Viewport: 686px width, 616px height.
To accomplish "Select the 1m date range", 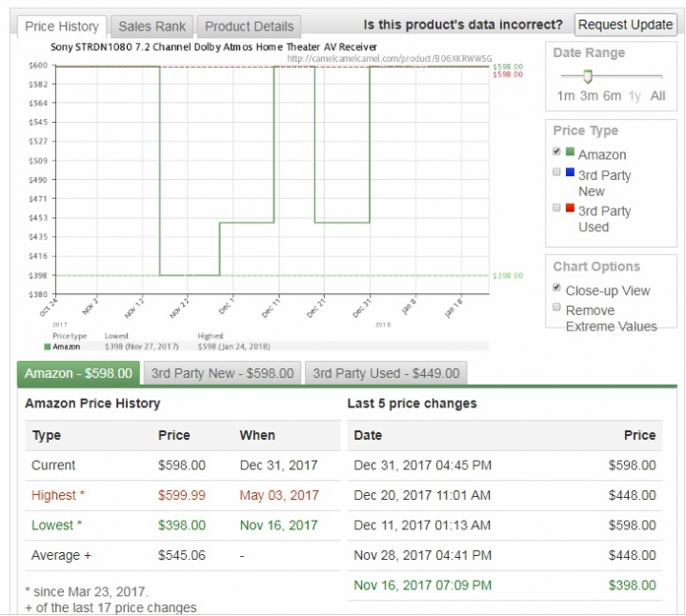I will point(565,96).
